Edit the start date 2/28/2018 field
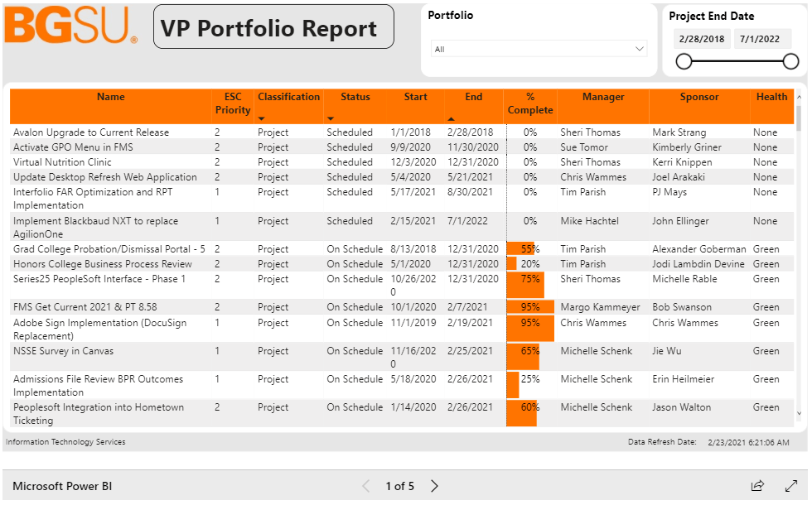This screenshot has height=505, width=812. point(701,39)
